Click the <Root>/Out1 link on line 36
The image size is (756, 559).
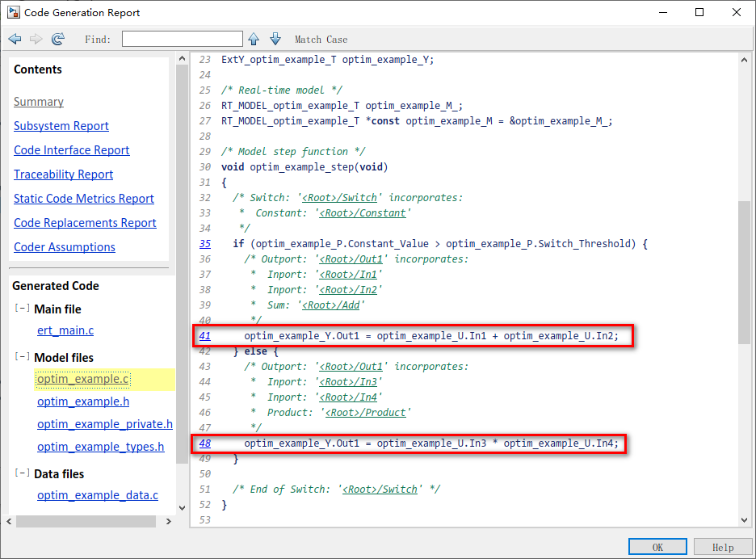pyautogui.click(x=351, y=259)
